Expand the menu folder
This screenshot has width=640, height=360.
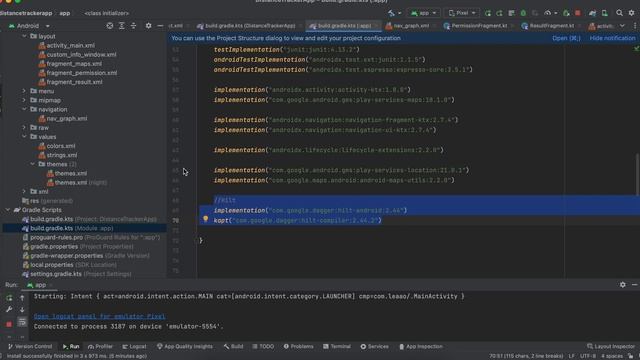coord(24,91)
